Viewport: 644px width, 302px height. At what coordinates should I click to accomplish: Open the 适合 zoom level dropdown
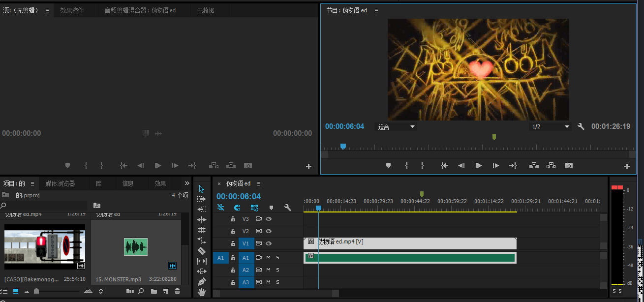[x=396, y=127]
